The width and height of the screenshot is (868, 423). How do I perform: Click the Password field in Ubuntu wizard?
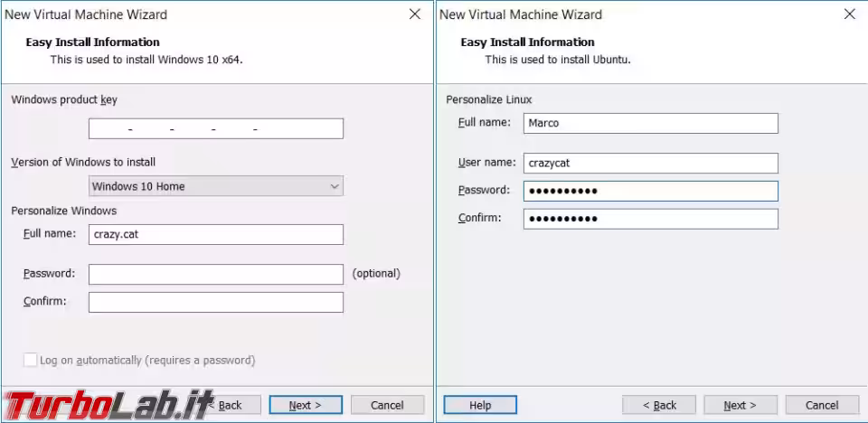pos(651,191)
